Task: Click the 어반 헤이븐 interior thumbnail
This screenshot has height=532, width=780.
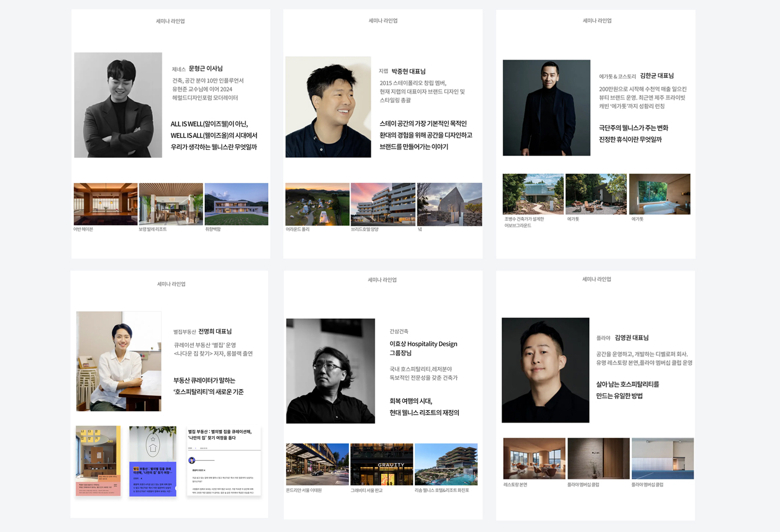Action: pyautogui.click(x=105, y=203)
